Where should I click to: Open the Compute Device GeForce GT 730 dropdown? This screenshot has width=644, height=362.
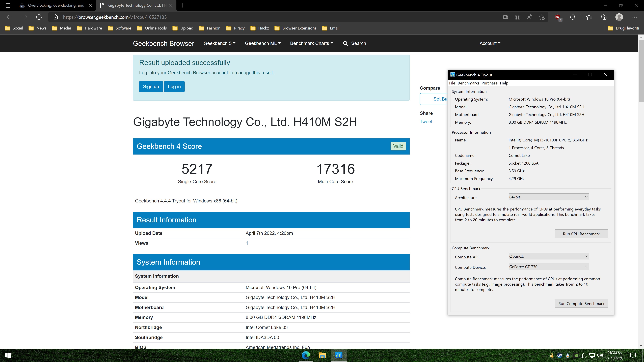coord(549,267)
